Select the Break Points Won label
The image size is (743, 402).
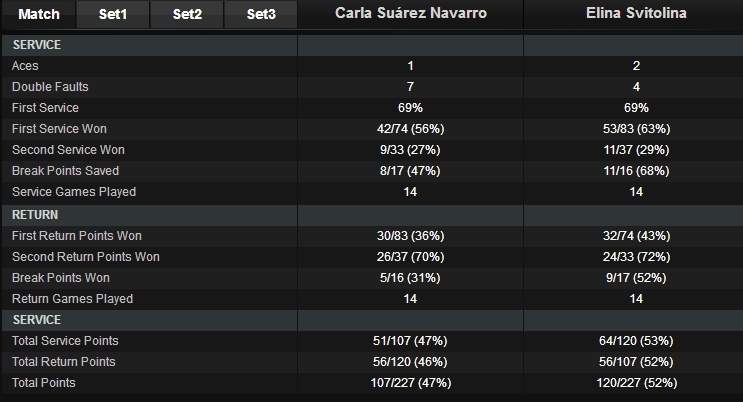tap(61, 278)
